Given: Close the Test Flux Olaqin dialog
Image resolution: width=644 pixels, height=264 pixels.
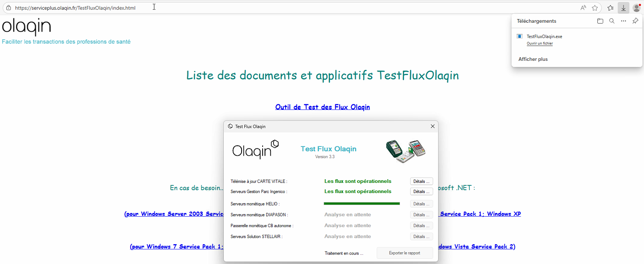Looking at the screenshot, I should [x=432, y=127].
